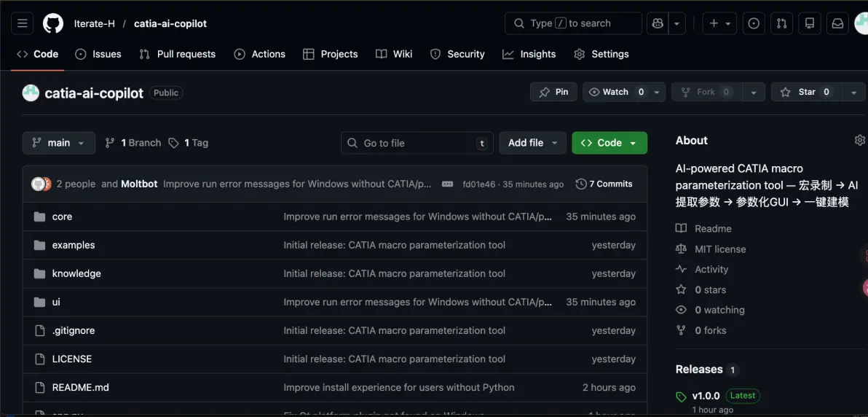The height and width of the screenshot is (417, 868).
Task: Expand the green Code dropdown
Action: pos(609,143)
